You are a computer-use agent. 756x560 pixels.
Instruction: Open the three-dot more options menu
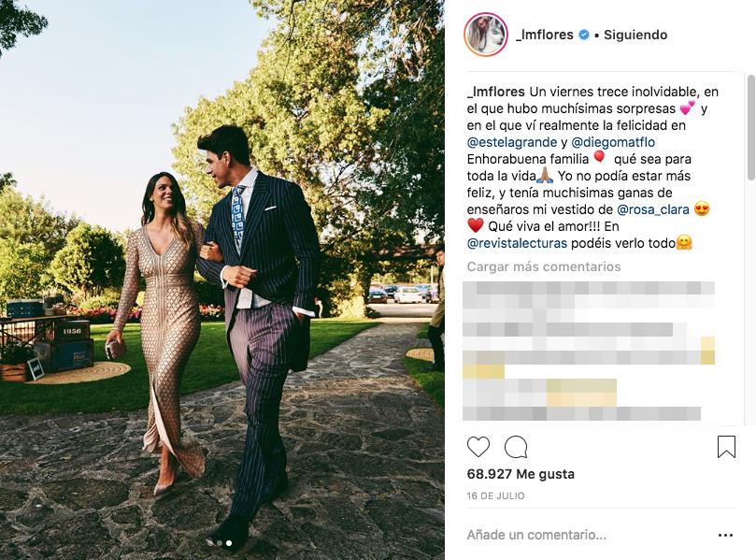[725, 535]
